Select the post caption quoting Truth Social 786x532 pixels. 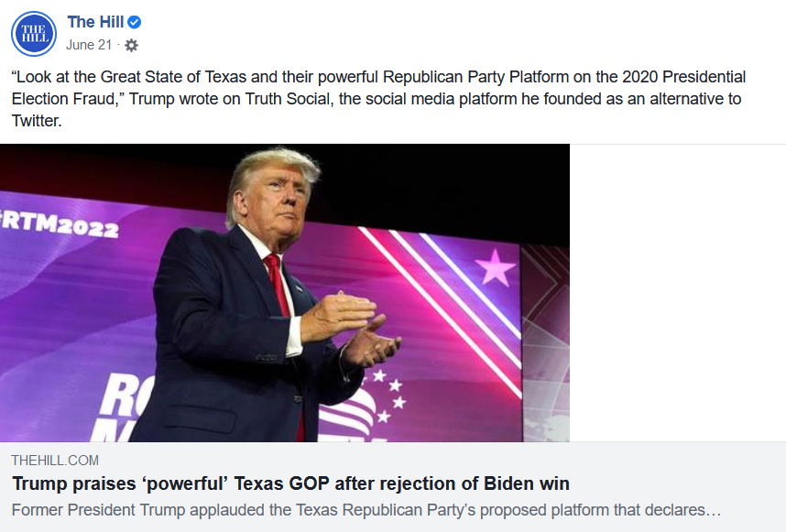coord(378,99)
